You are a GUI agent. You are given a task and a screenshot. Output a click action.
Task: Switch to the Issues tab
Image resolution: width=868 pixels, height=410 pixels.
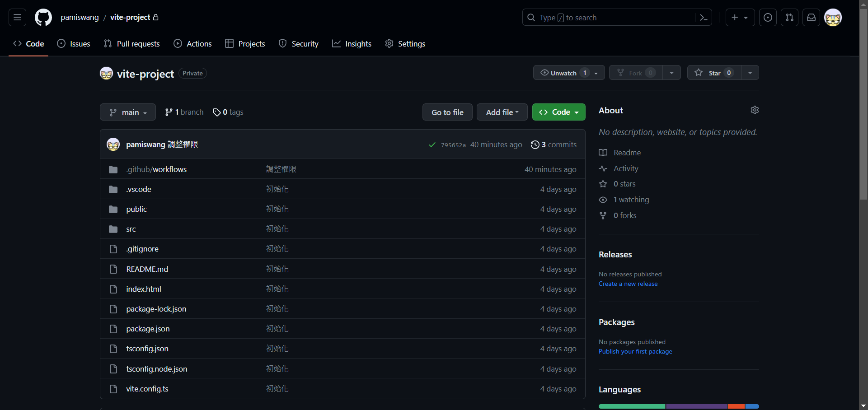click(x=74, y=44)
